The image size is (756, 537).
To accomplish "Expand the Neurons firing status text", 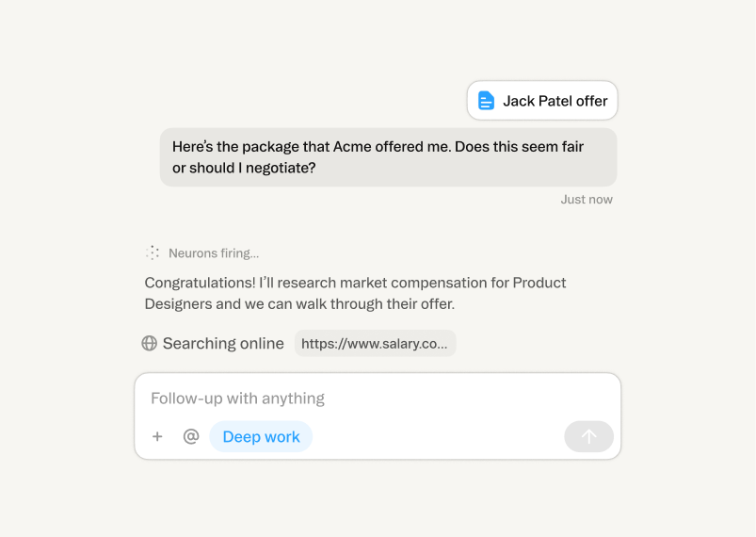I will (x=214, y=253).
